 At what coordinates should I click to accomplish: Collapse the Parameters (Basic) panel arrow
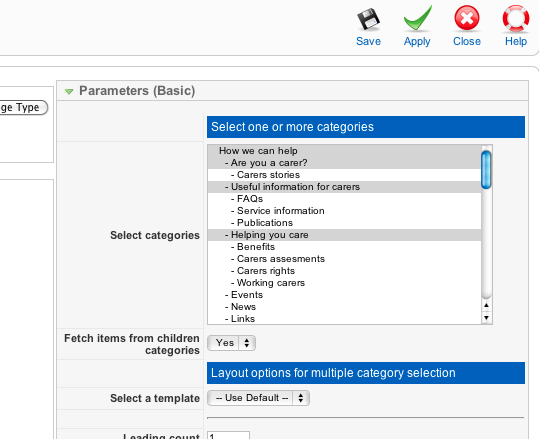pyautogui.click(x=69, y=91)
